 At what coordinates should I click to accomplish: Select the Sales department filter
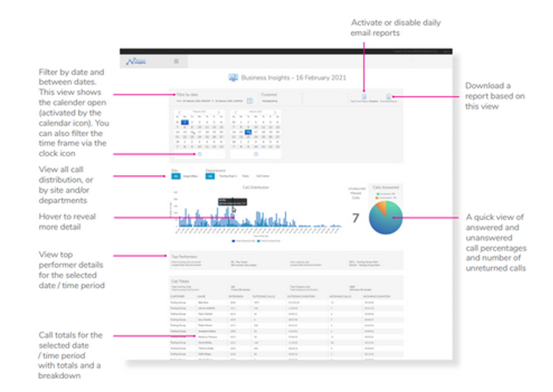(246, 176)
